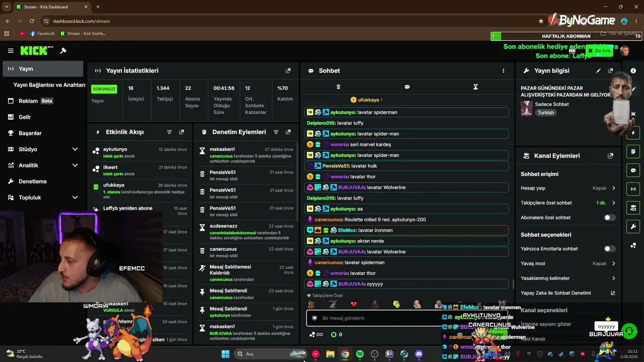Open Yavaş mod setting chevron

613,263
